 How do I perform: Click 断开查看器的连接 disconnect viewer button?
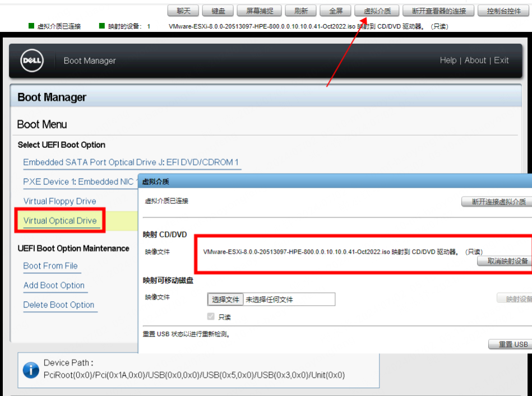click(x=439, y=11)
